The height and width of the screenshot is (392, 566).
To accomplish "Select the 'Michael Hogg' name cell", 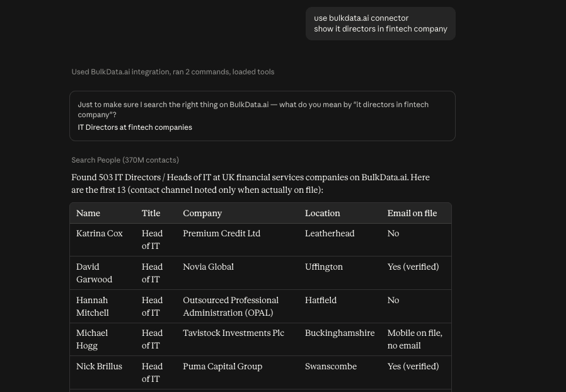I will 92,339.
